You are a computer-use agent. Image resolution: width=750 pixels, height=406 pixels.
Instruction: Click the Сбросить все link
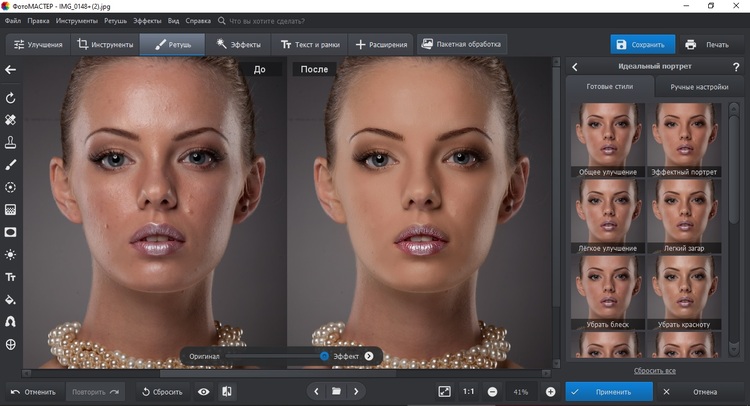(x=655, y=371)
